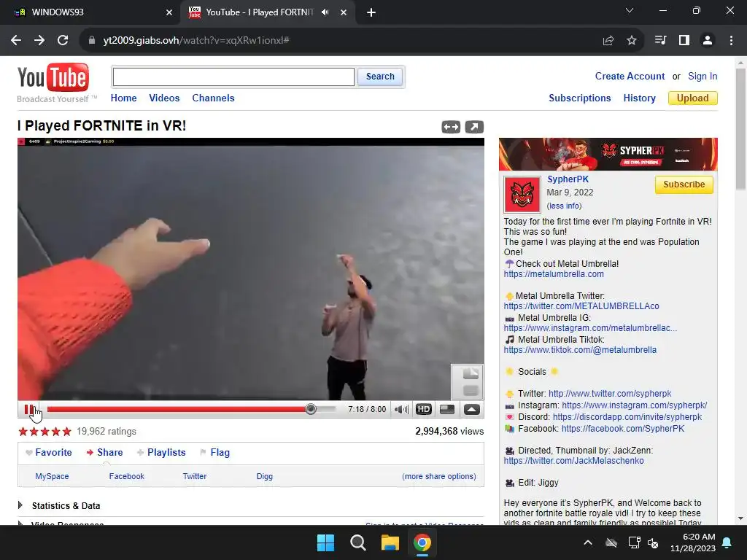747x560 pixels.
Task: Add the video to Favorite
Action: [49, 453]
